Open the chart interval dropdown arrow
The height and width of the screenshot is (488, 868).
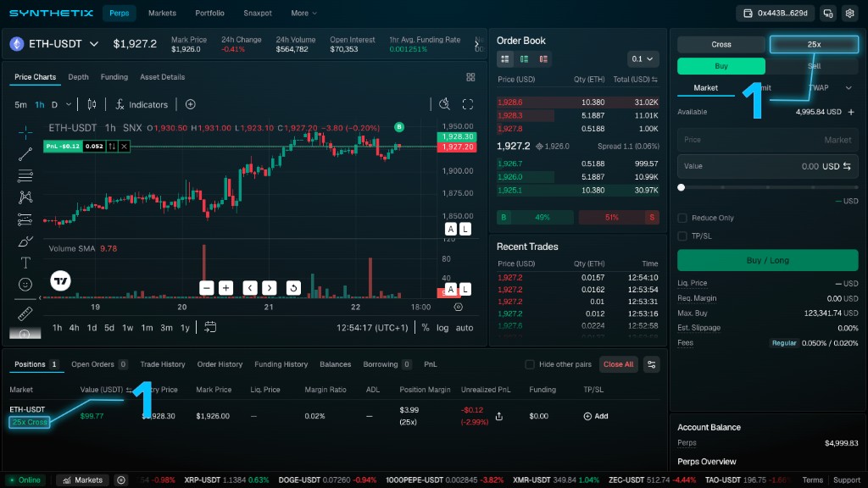(x=69, y=104)
